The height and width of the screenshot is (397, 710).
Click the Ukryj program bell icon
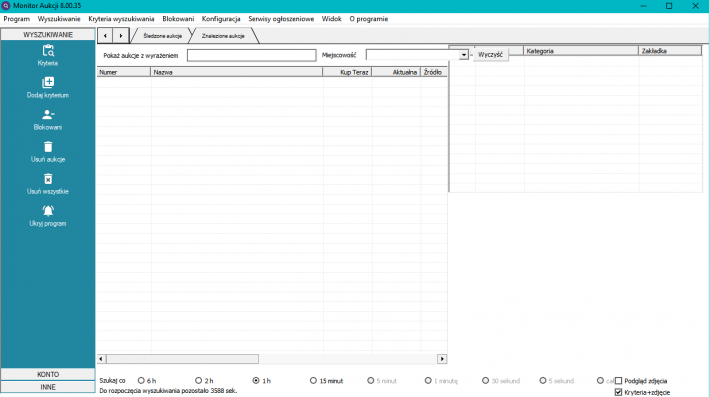[48, 210]
